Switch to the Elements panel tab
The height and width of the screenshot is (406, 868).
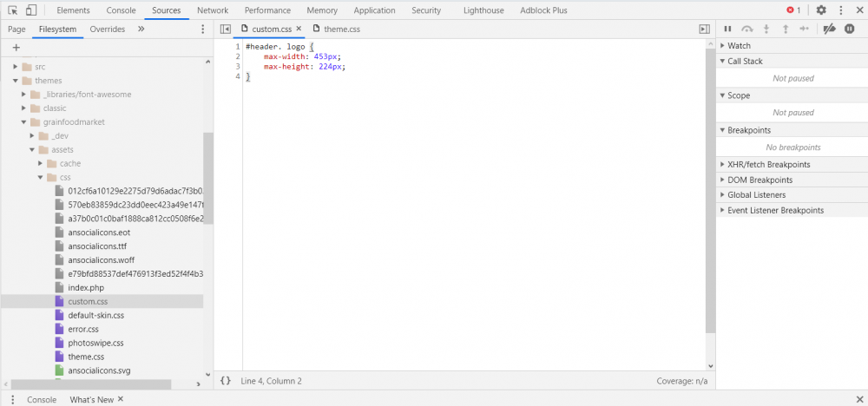coord(73,10)
